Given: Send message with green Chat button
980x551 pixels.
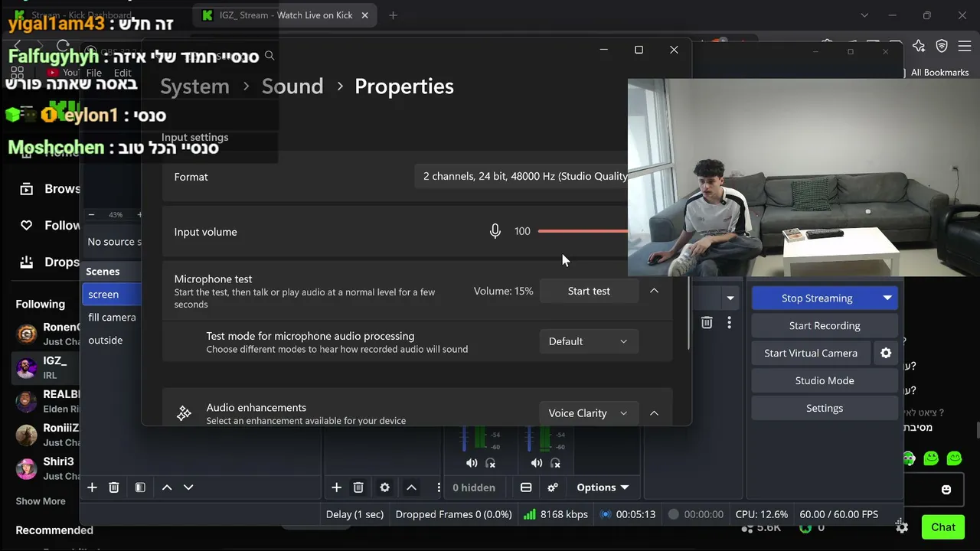Looking at the screenshot, I should click(x=943, y=527).
